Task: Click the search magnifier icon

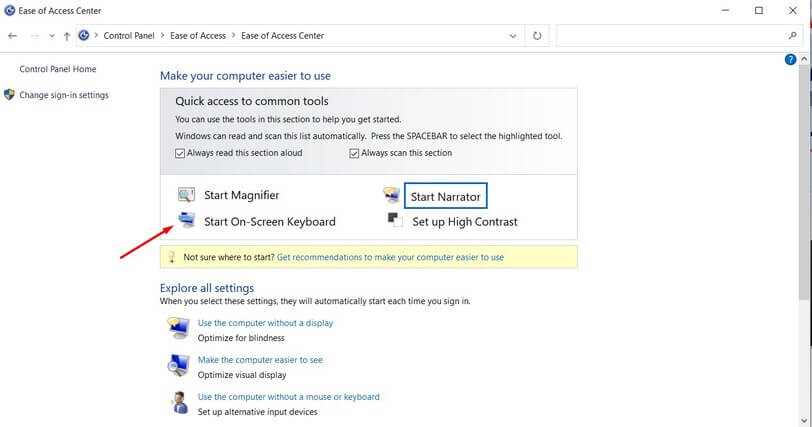Action: click(792, 36)
